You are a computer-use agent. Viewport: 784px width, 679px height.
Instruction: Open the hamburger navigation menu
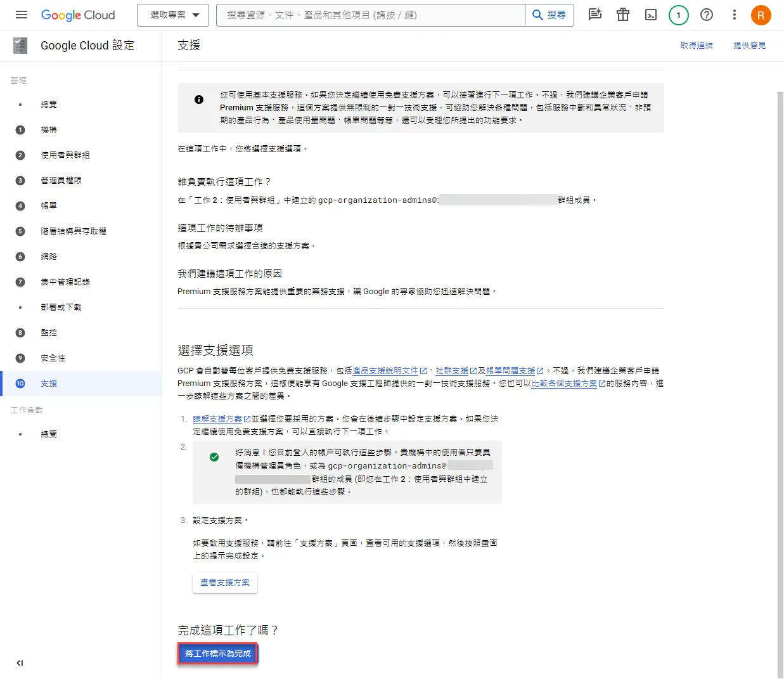pos(22,15)
